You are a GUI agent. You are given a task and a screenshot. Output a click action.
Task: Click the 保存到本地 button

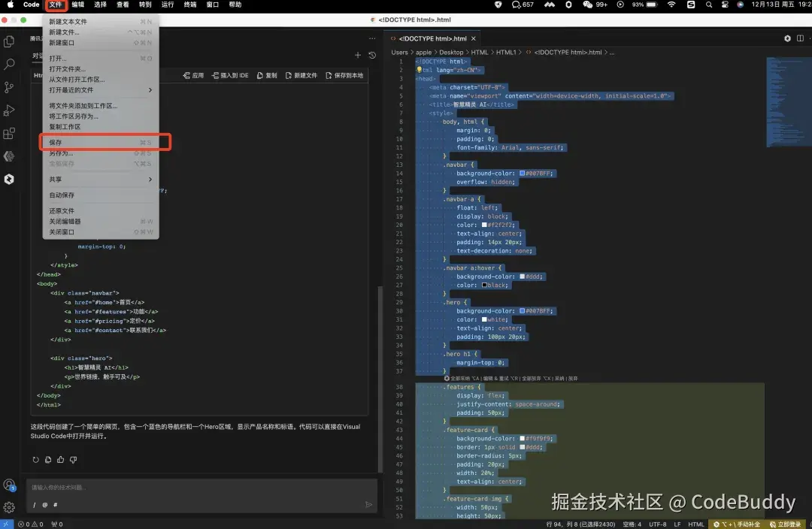coord(344,76)
